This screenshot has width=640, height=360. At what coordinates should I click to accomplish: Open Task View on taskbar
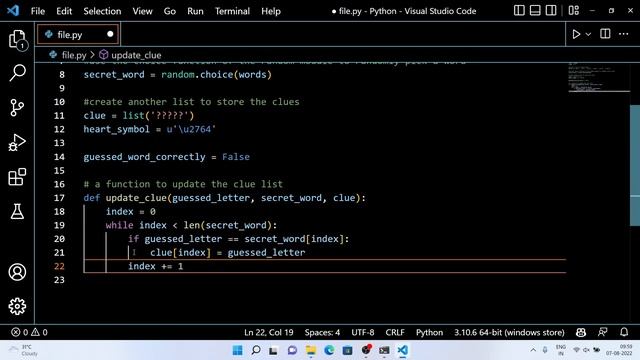tap(273, 350)
